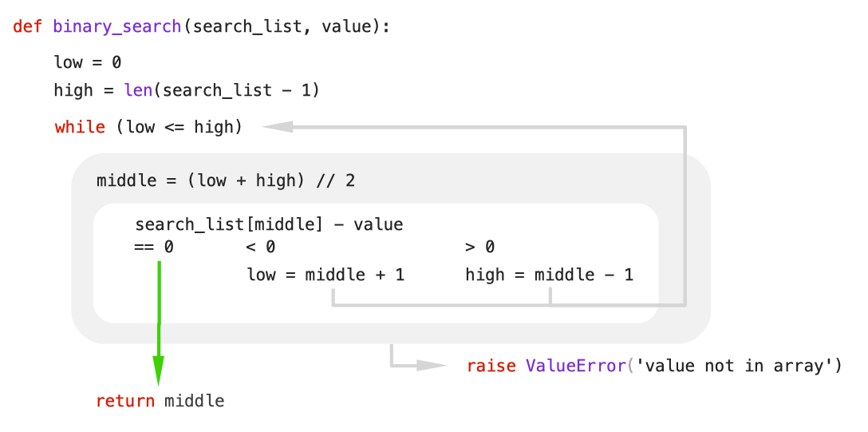
Task: Select the '(low <= high)' condition text
Action: pos(180,128)
